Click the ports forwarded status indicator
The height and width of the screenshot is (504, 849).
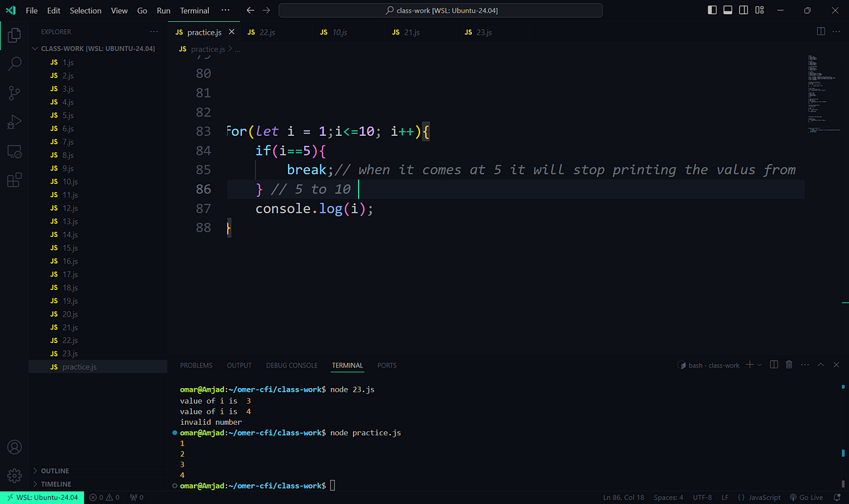point(137,498)
